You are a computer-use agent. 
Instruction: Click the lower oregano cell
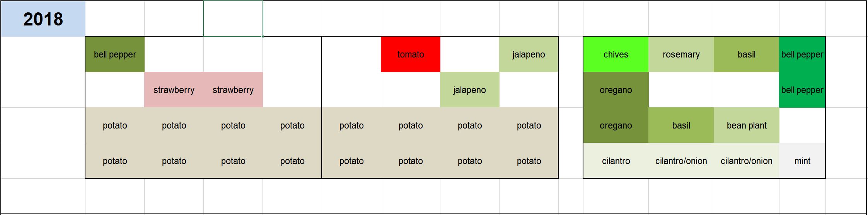tap(616, 125)
